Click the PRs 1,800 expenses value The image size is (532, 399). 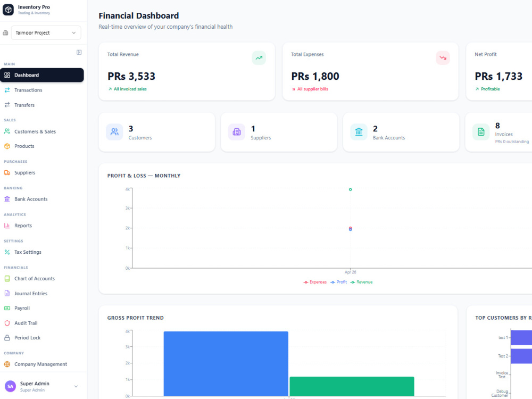(x=315, y=76)
